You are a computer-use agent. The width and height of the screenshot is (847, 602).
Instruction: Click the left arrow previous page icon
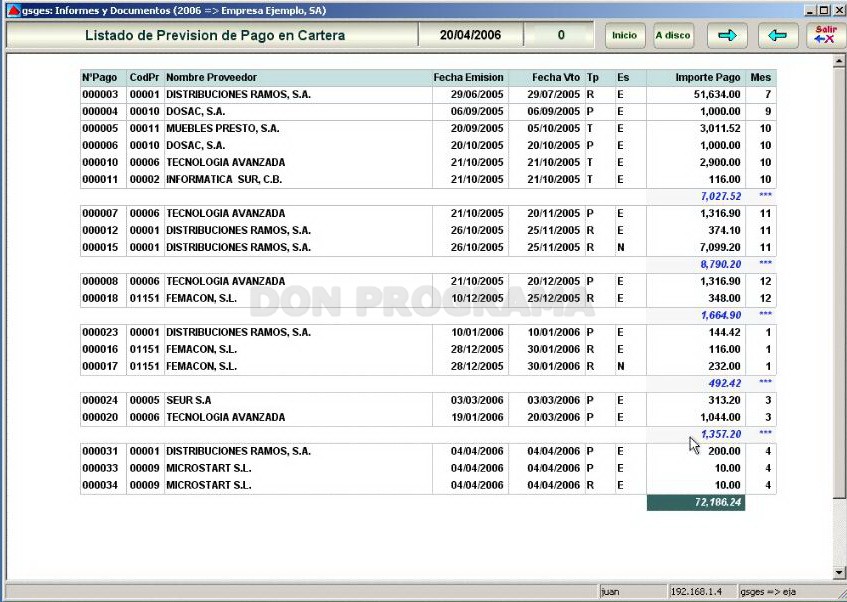777,36
